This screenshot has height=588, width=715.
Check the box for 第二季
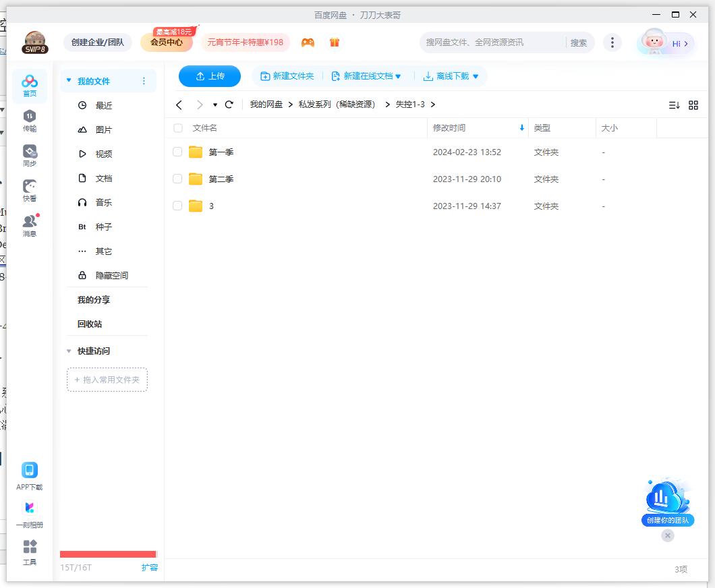point(177,179)
